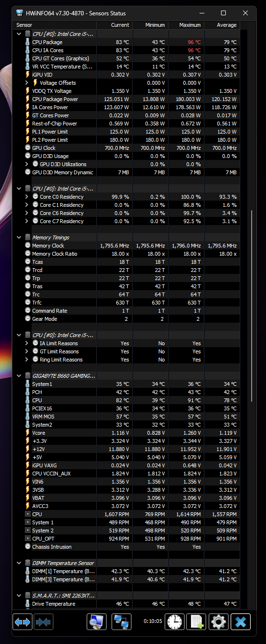Select the Memory Clock Ratio label
Viewport: 266px width, 644px height.
(55, 254)
